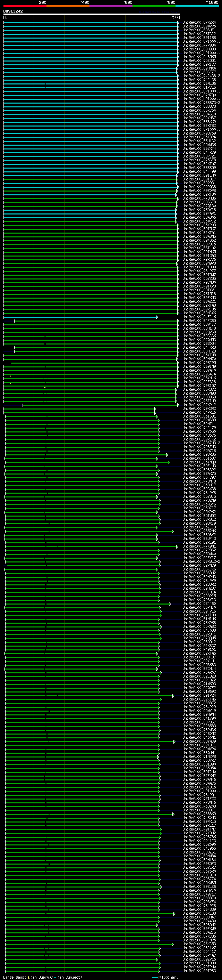Click arrowhead ending the UniRef100_A7X9M1 alignment
This screenshot has width=222, height=980.
point(177,547)
